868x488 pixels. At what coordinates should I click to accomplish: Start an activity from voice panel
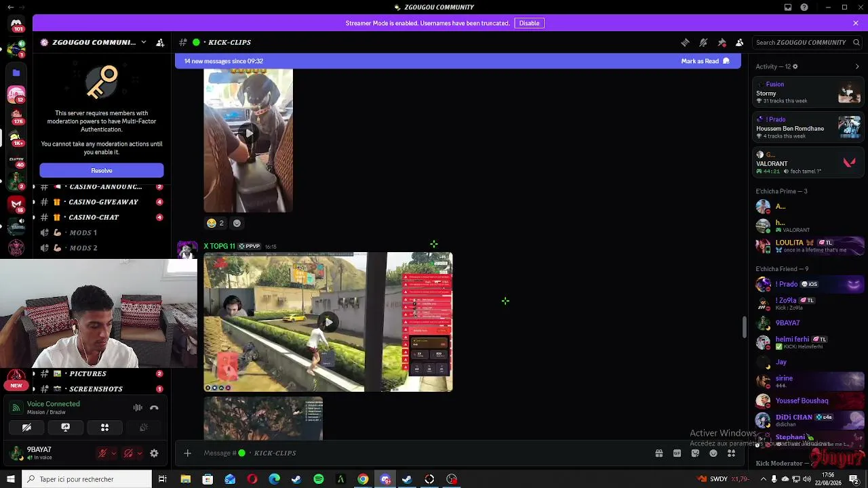coord(104,428)
